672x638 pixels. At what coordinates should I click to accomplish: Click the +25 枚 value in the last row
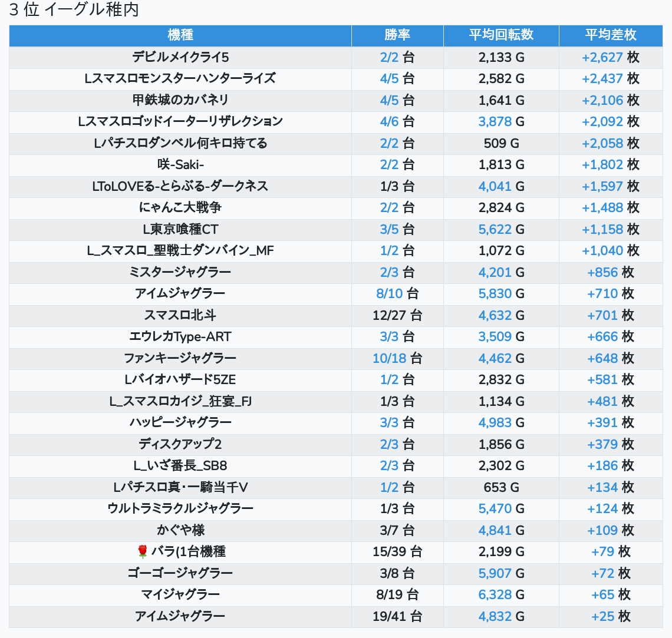point(602,616)
